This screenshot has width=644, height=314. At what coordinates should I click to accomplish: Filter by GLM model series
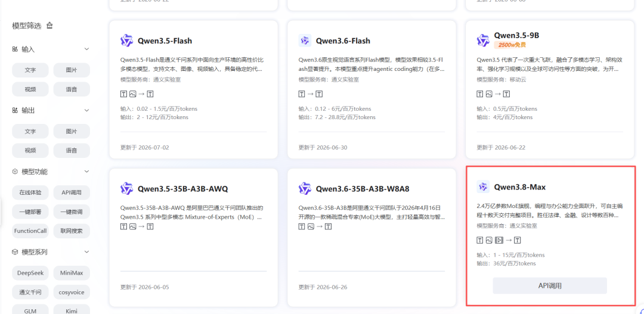pyautogui.click(x=30, y=310)
